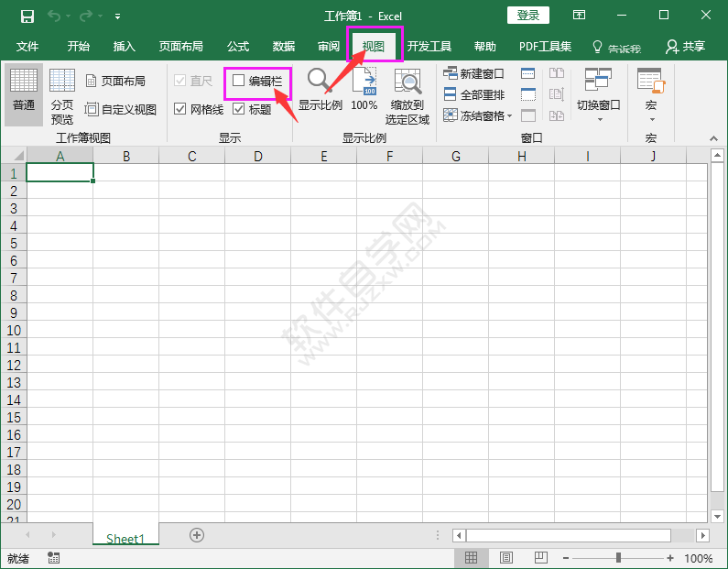The image size is (728, 569).
Task: Open the Zoom (显示比例) dialog
Action: point(320,92)
